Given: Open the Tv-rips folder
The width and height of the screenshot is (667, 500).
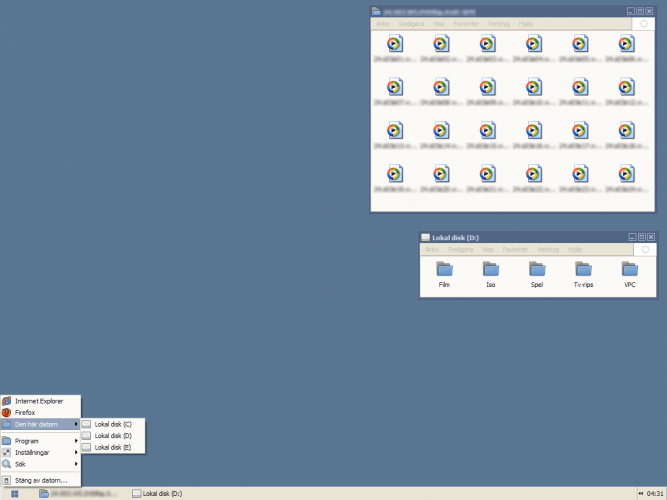Looking at the screenshot, I should [583, 270].
